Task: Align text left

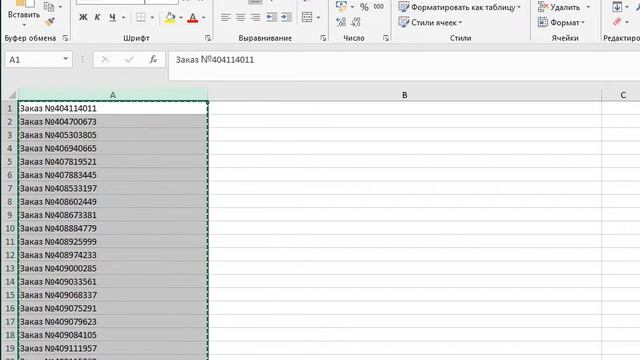Action: point(225,17)
